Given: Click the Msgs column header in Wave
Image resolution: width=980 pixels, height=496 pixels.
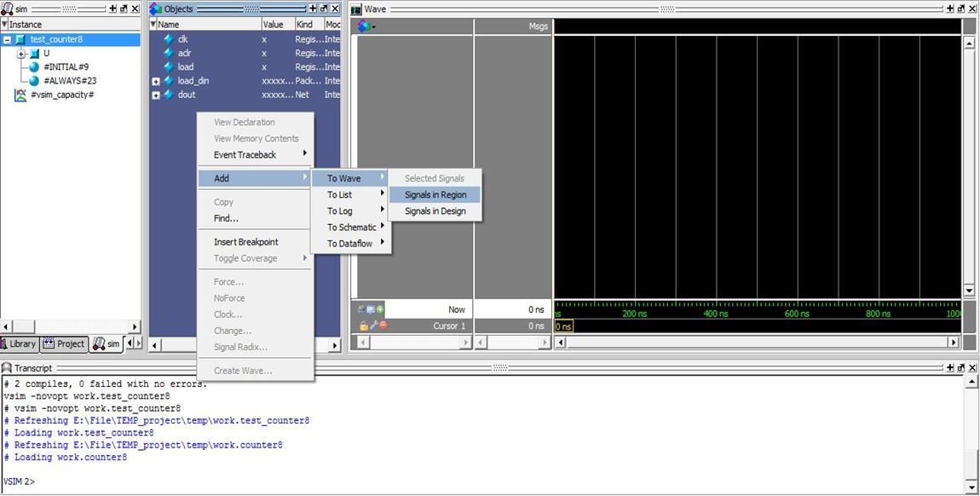Looking at the screenshot, I should pos(538,26).
